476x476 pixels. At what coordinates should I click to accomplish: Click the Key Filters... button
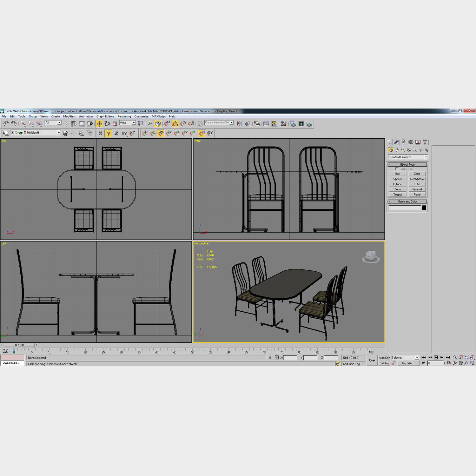408,363
